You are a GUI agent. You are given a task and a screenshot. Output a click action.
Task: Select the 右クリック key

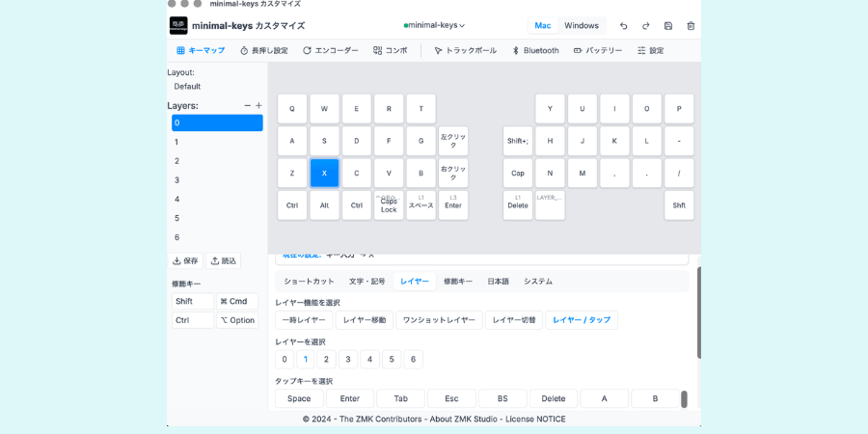click(453, 174)
